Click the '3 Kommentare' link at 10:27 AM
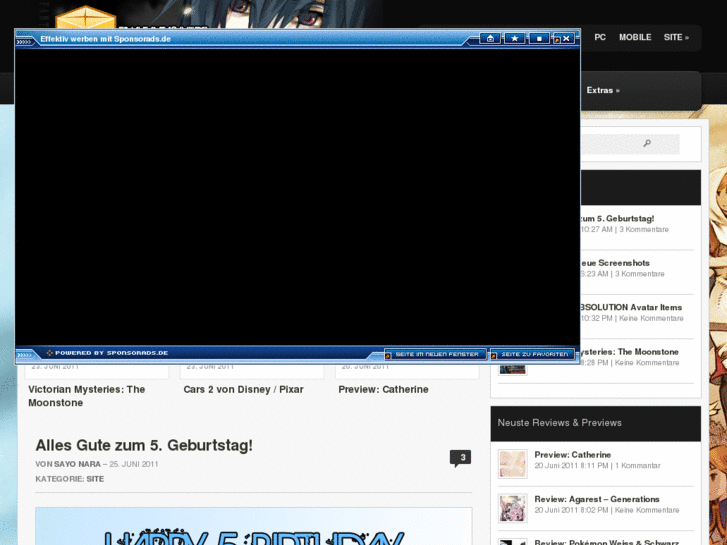 (x=644, y=230)
